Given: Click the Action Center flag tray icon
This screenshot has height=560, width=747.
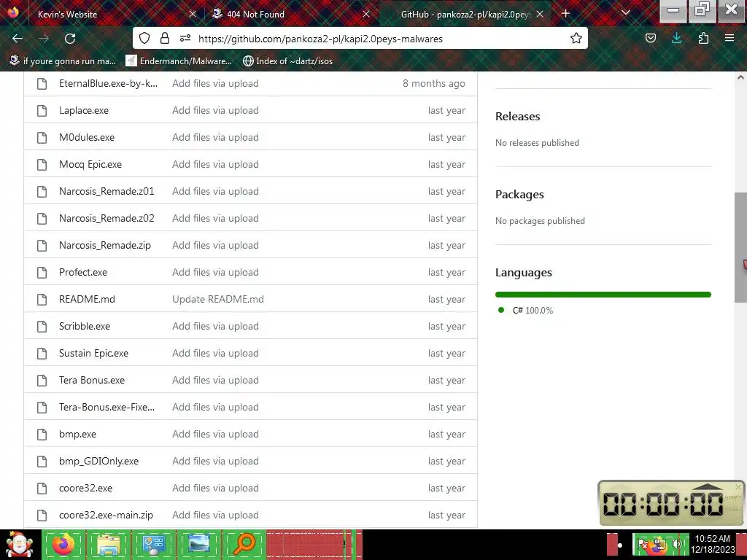Looking at the screenshot, I should pyautogui.click(x=642, y=544).
